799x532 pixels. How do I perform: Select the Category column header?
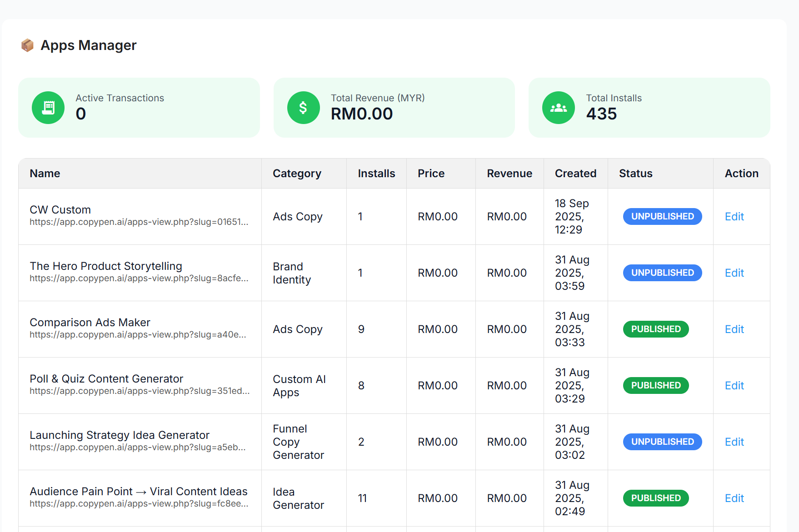[297, 173]
